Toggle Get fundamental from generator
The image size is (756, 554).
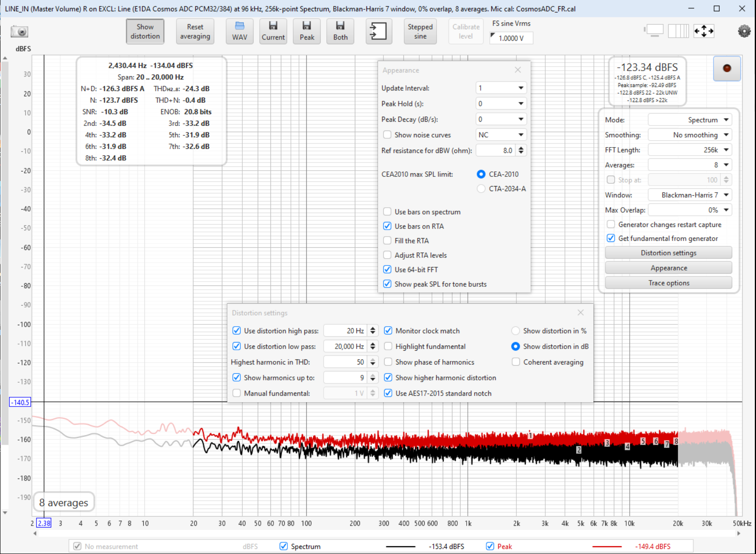(x=611, y=238)
